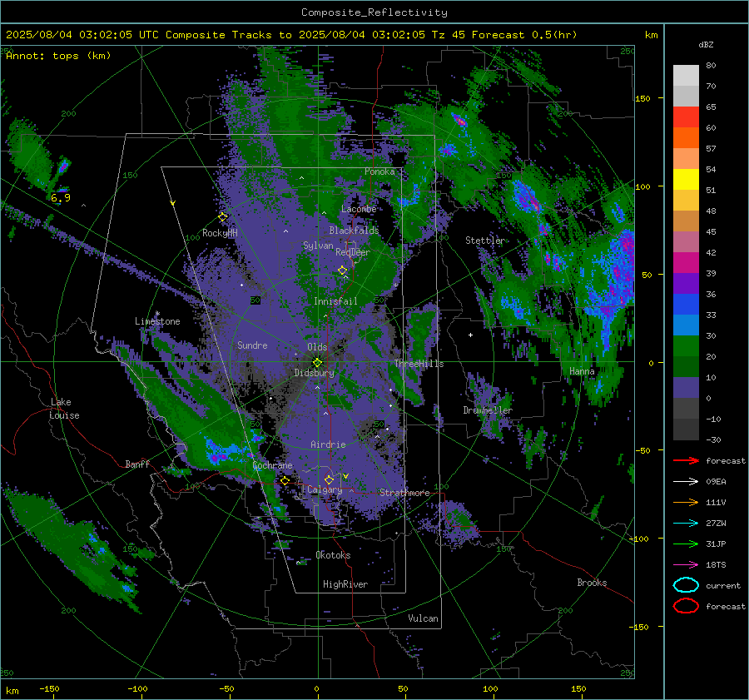Select the green 31JP track arrow

pos(686,544)
